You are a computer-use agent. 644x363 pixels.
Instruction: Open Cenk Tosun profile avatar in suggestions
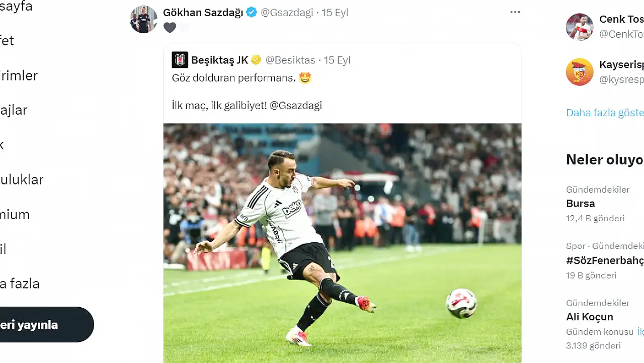pos(580,27)
